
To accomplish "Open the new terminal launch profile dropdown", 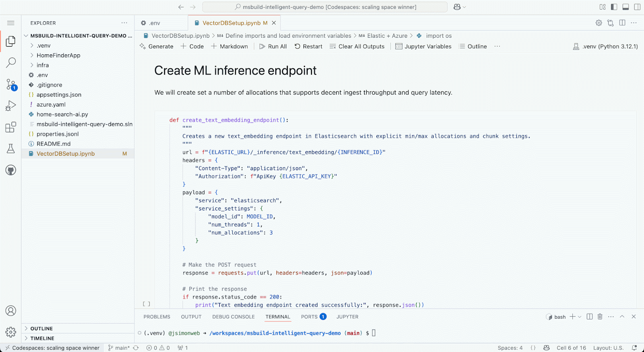I will [x=580, y=317].
